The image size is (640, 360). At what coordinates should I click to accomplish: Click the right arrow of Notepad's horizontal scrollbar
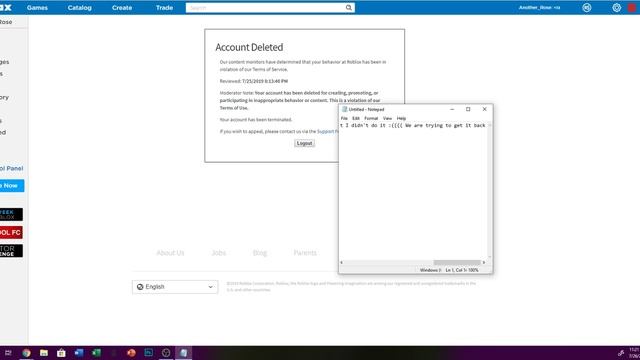tap(484, 262)
